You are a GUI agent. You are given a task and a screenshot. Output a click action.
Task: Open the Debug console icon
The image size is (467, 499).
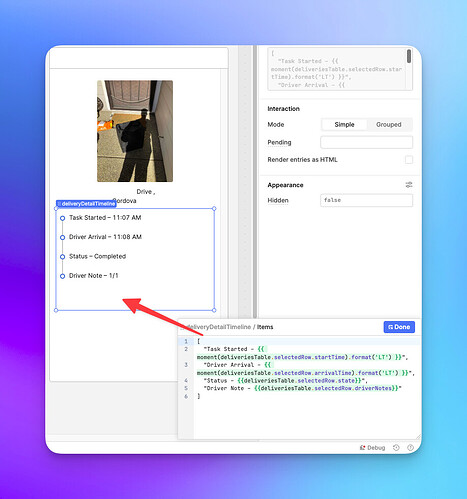point(362,448)
